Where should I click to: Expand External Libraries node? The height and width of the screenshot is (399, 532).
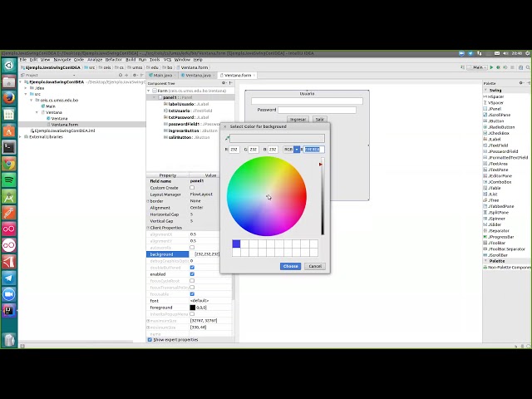[x=20, y=136]
